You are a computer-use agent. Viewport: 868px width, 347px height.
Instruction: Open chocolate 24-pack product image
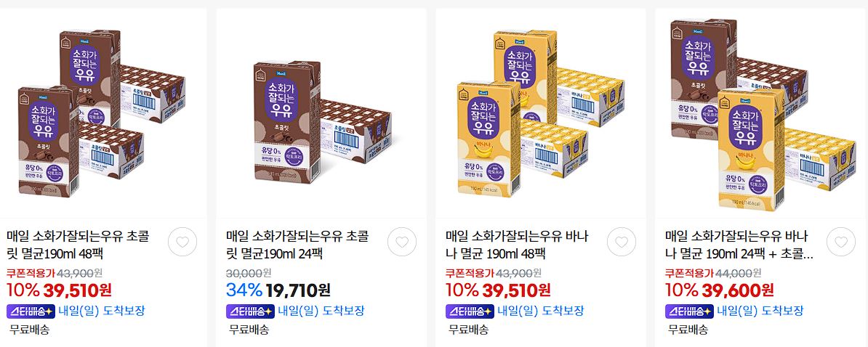click(321, 113)
